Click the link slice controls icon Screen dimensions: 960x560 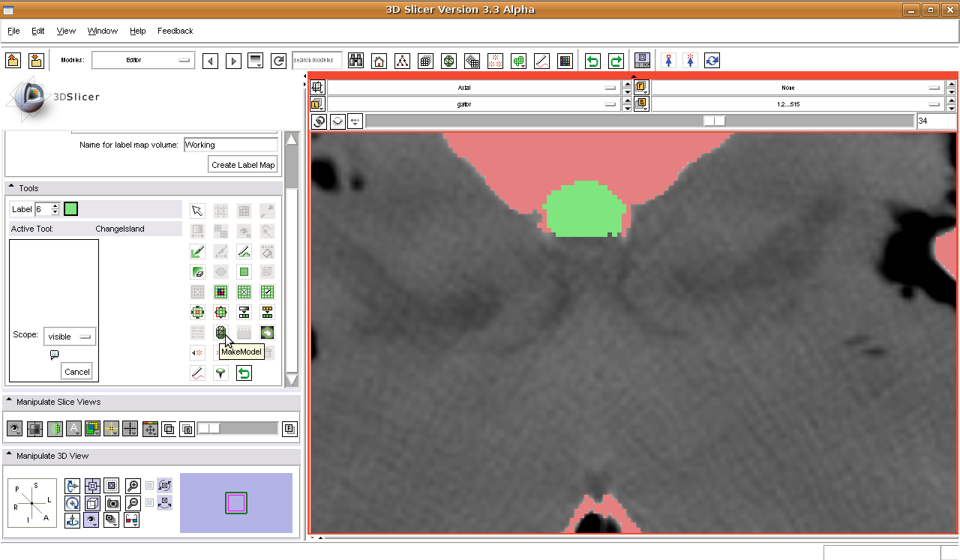click(319, 121)
